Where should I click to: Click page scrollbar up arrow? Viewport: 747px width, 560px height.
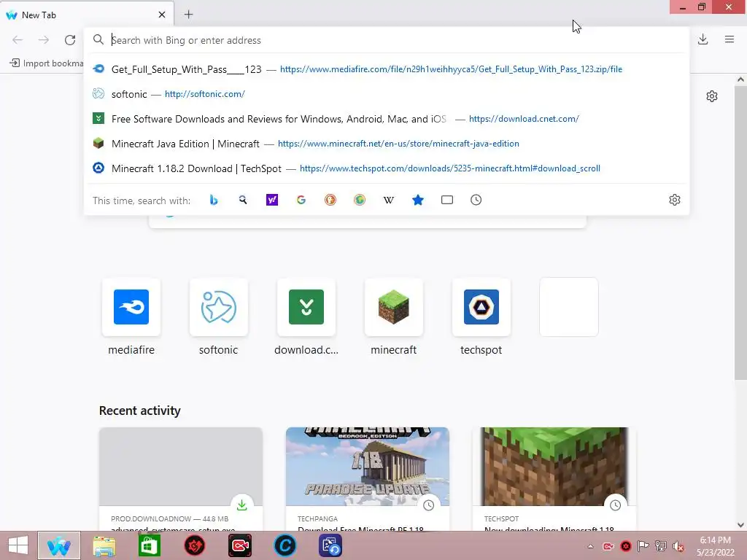coord(740,79)
